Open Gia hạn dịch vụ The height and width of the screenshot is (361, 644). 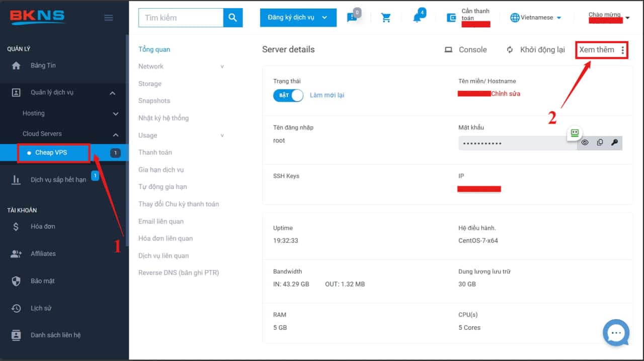click(x=162, y=169)
